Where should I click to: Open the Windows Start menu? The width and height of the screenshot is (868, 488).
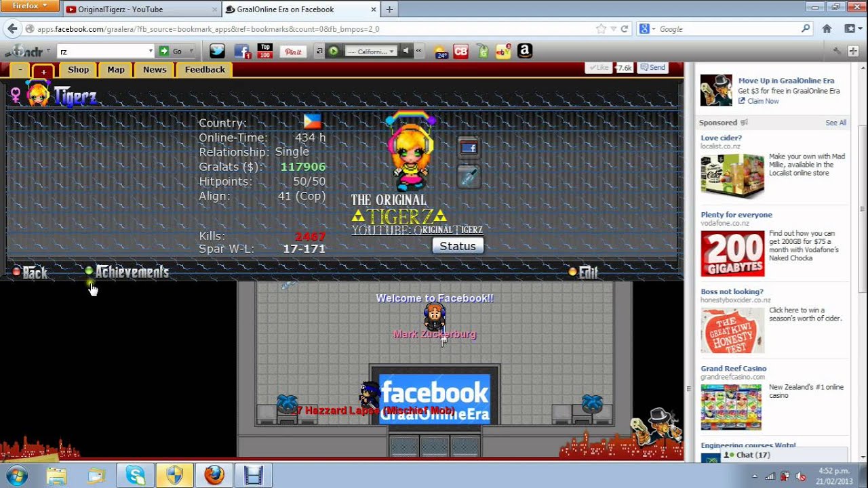click(x=17, y=476)
